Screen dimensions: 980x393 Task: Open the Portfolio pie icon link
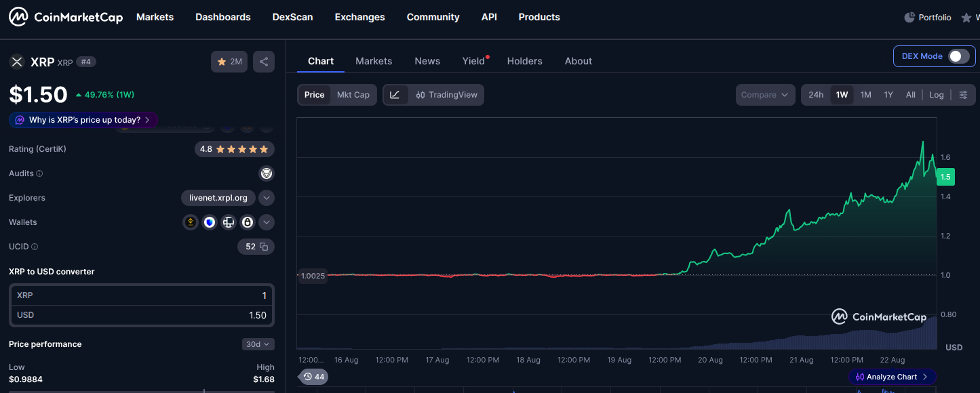[910, 18]
